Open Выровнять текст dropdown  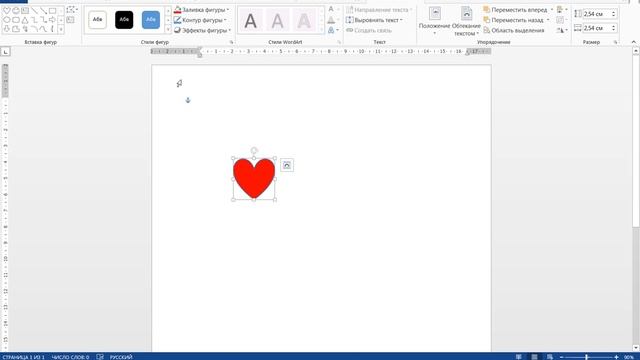coord(375,20)
